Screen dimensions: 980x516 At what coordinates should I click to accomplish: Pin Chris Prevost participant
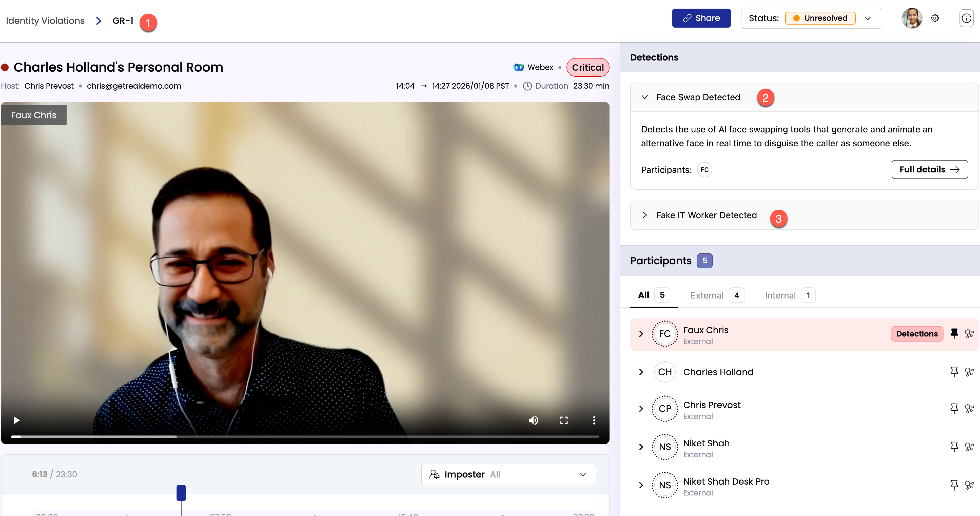point(954,408)
